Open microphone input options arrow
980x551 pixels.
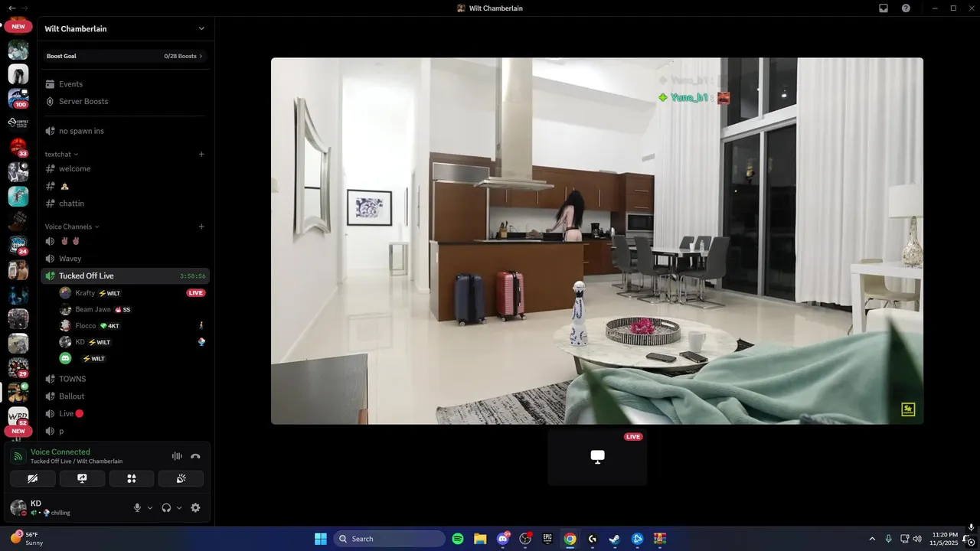click(x=150, y=507)
